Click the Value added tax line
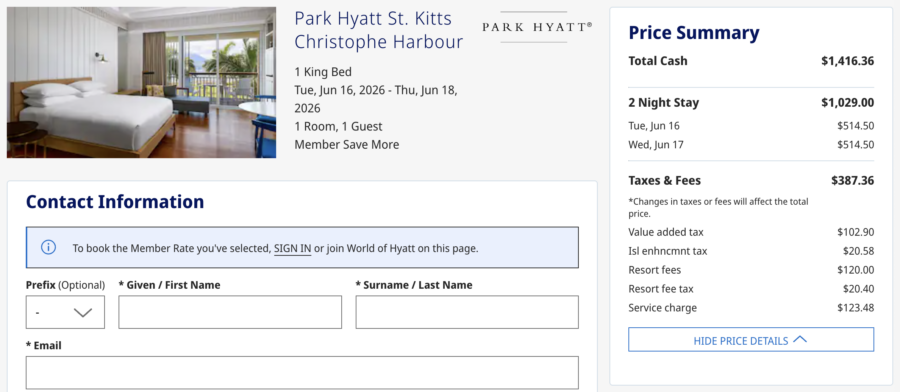 click(x=751, y=232)
